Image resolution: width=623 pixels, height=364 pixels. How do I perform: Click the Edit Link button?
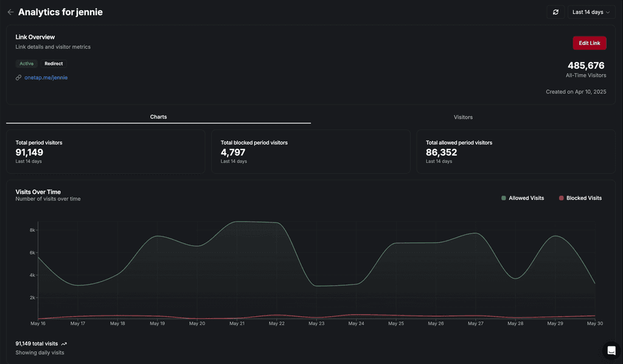click(x=589, y=43)
